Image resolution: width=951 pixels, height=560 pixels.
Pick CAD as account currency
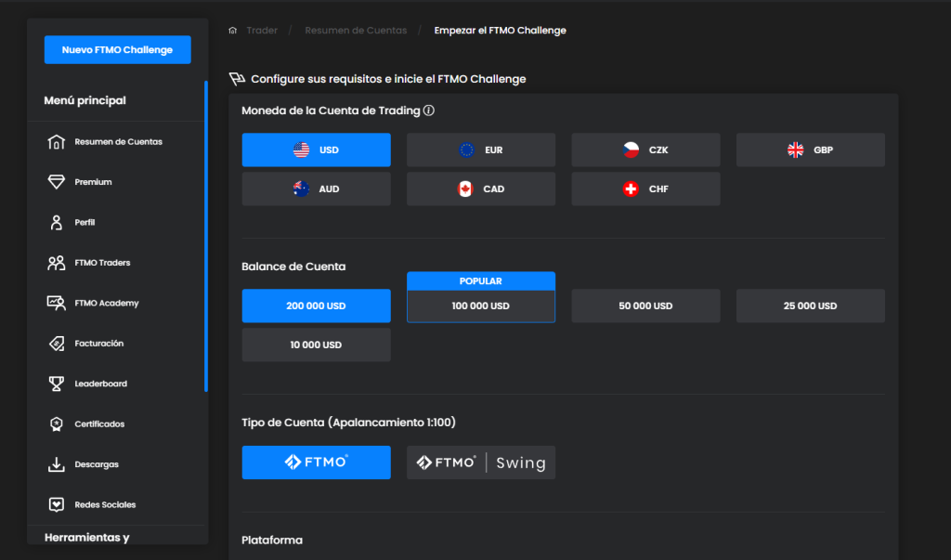pos(481,189)
